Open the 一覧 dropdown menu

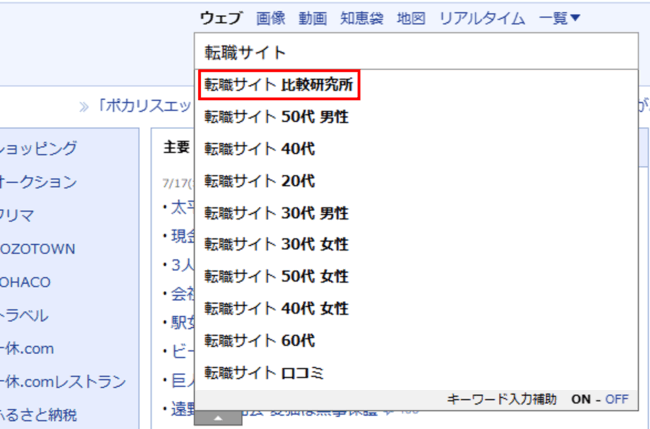(559, 18)
